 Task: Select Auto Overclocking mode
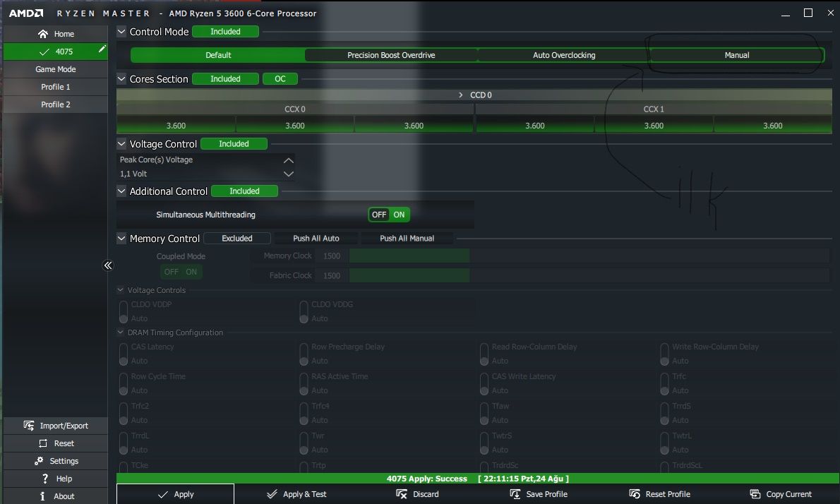[x=564, y=55]
